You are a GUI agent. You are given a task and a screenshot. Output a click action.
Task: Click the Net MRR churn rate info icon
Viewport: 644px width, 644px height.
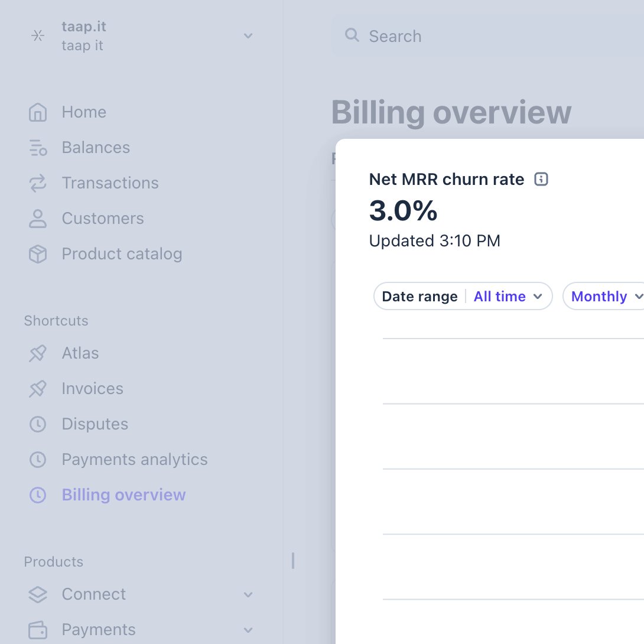click(541, 179)
